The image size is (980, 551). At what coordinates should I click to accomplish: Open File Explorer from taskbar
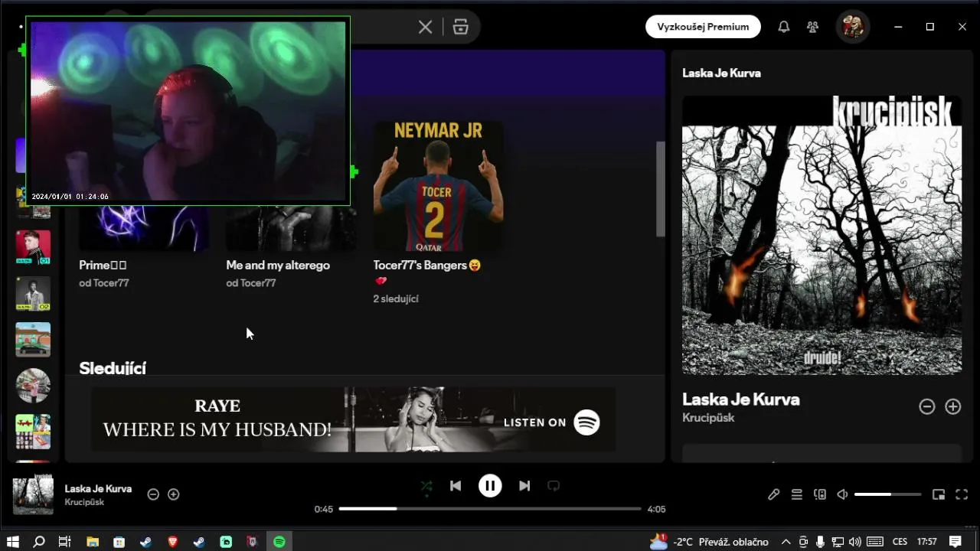click(x=92, y=542)
